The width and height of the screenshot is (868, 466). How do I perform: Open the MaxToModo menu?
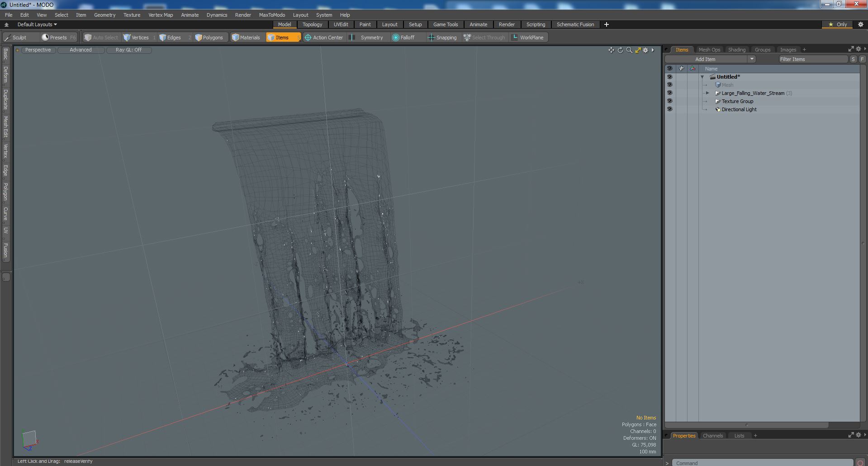click(x=272, y=15)
